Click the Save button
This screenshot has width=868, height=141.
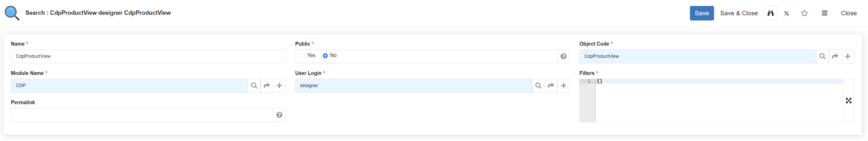[702, 13]
